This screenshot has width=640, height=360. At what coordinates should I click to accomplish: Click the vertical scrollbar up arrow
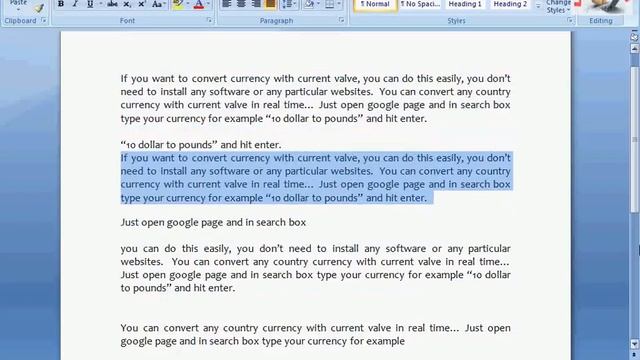(x=635, y=49)
